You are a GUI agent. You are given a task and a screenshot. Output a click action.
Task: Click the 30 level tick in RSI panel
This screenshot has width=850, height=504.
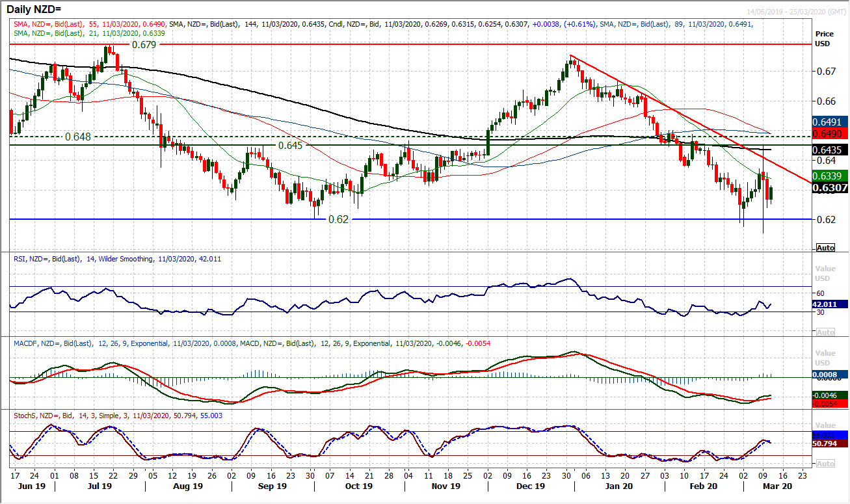pyautogui.click(x=821, y=312)
